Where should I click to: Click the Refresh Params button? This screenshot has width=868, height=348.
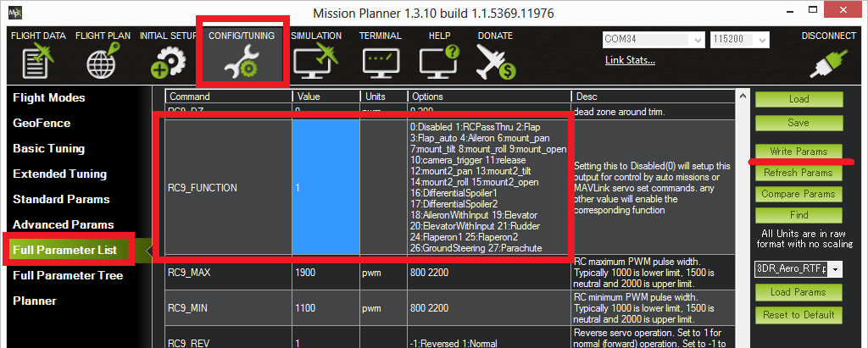click(798, 173)
